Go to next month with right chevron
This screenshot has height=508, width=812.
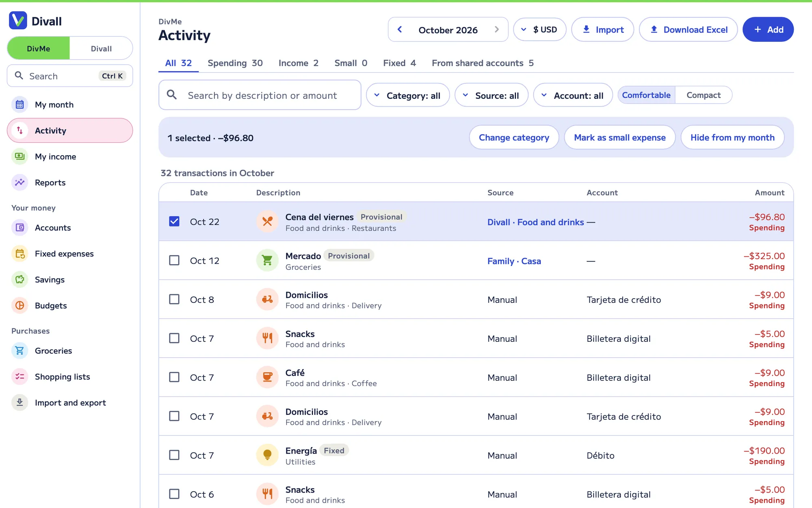(x=497, y=30)
